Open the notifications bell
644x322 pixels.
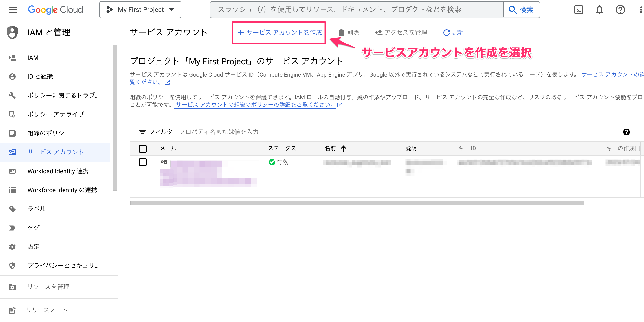599,9
